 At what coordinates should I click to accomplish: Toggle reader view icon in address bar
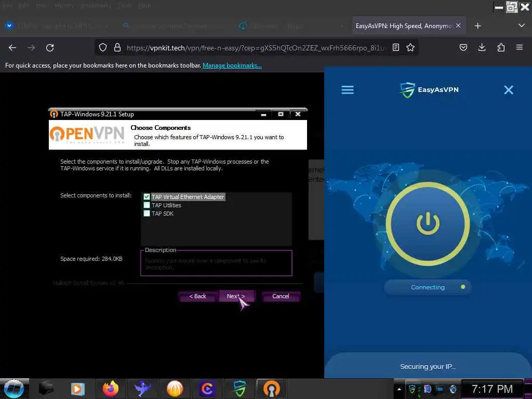coord(395,47)
